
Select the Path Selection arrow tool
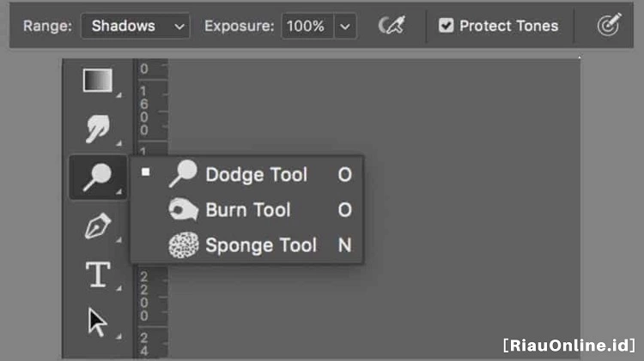click(x=98, y=323)
